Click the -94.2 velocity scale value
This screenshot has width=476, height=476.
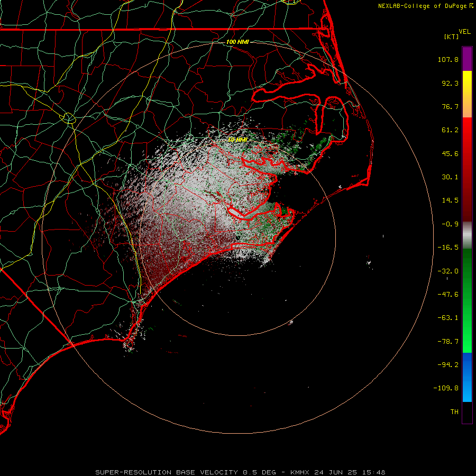[448, 364]
